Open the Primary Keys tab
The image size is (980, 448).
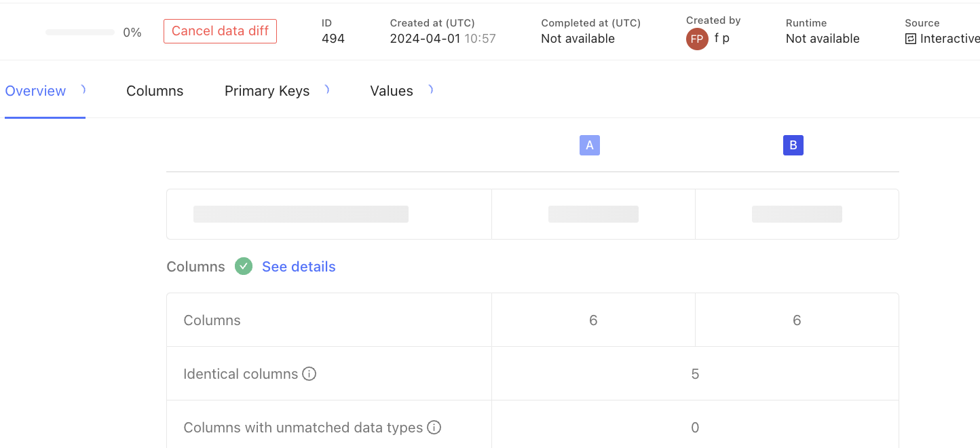click(x=267, y=91)
